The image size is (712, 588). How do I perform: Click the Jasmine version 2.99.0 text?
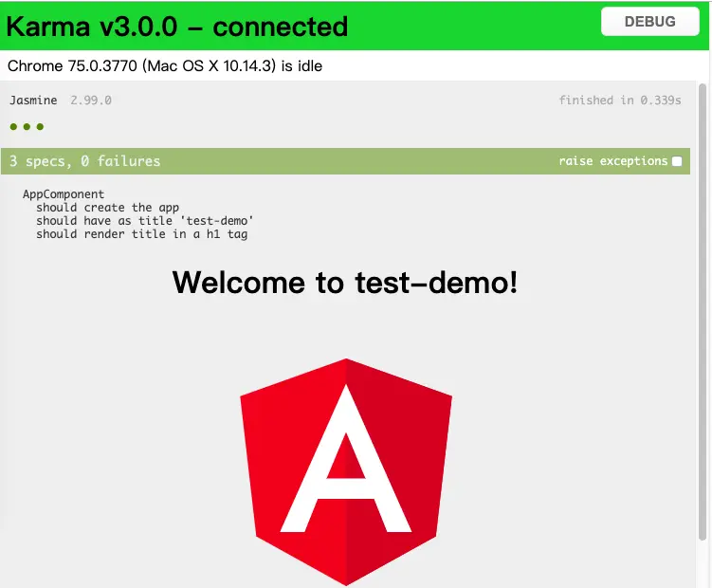(x=91, y=100)
